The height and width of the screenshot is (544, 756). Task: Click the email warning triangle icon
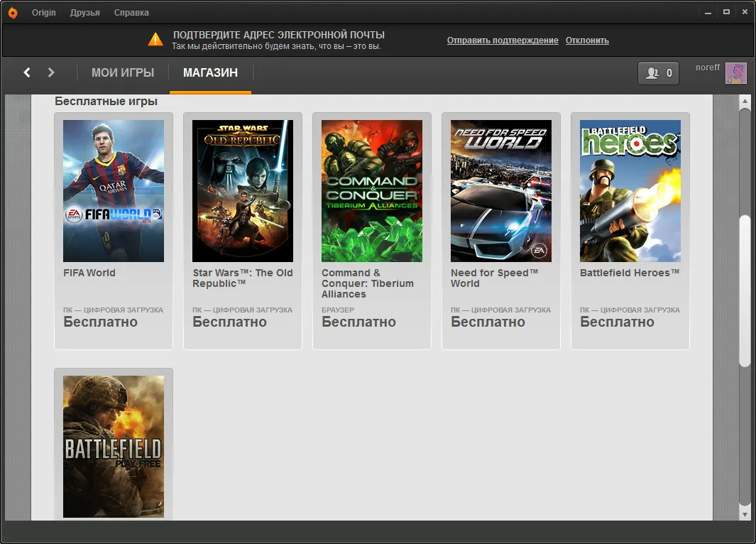155,40
